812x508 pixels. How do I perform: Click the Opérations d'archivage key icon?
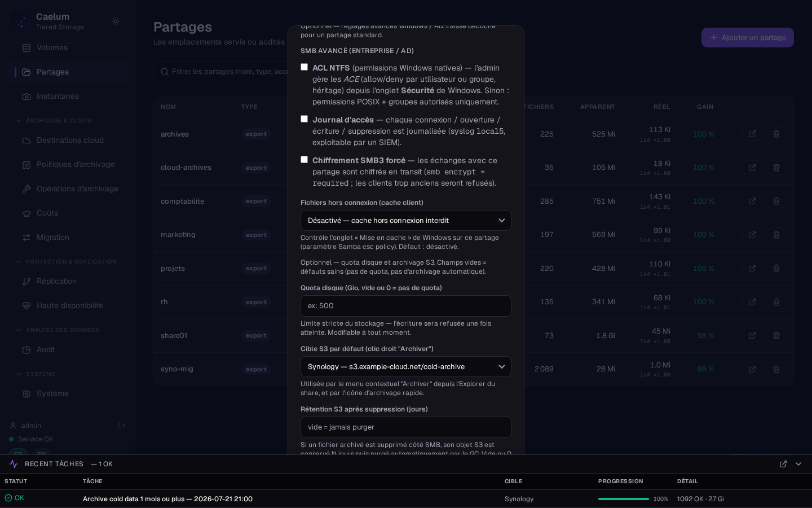click(x=27, y=189)
